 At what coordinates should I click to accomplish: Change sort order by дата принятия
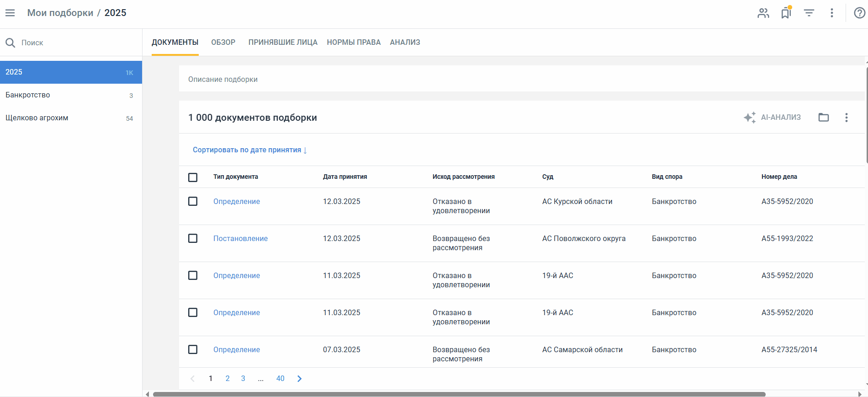[249, 150]
